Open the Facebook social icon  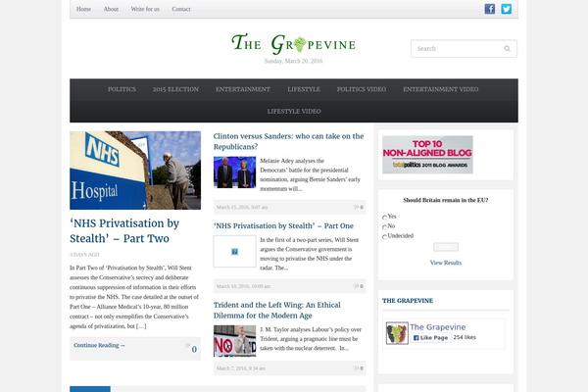pyautogui.click(x=489, y=9)
